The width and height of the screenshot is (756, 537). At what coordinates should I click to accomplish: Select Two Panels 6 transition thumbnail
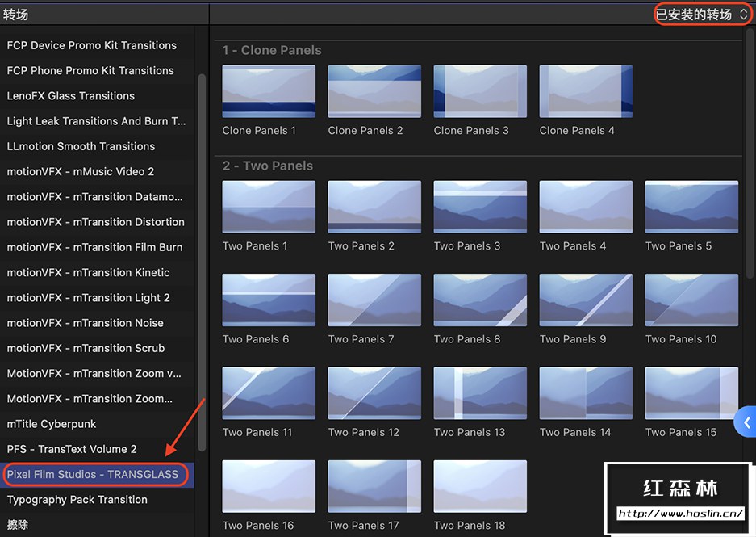[x=269, y=300]
